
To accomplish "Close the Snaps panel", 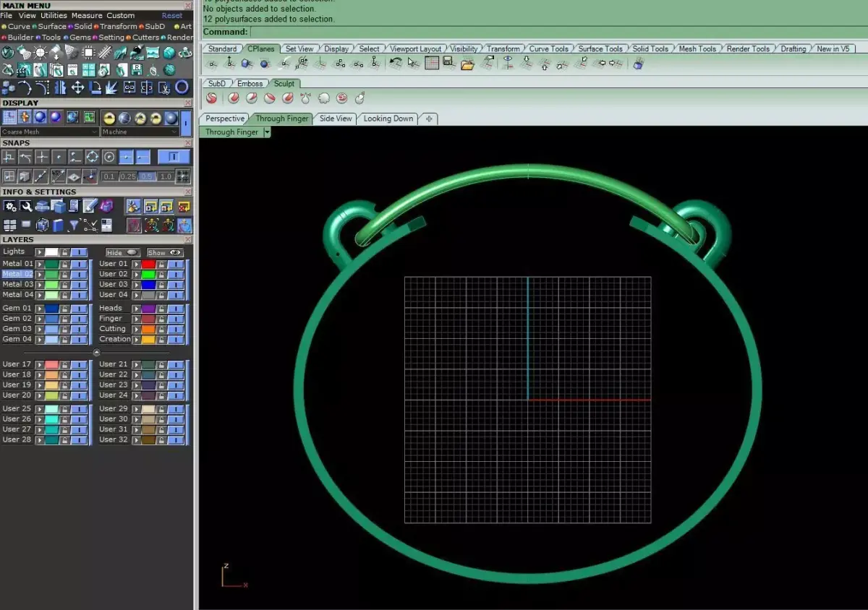I will pos(188,143).
